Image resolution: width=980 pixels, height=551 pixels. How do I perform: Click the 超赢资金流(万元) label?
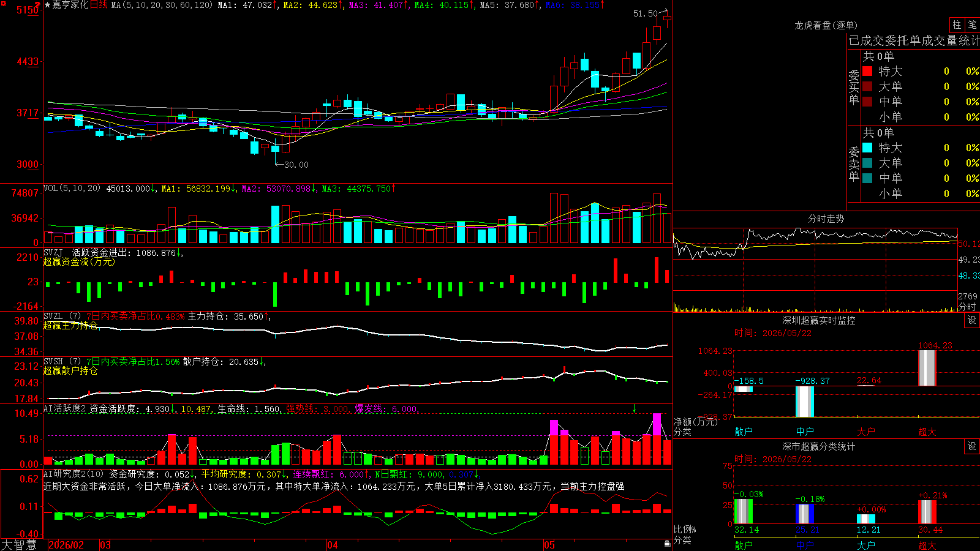tap(79, 261)
